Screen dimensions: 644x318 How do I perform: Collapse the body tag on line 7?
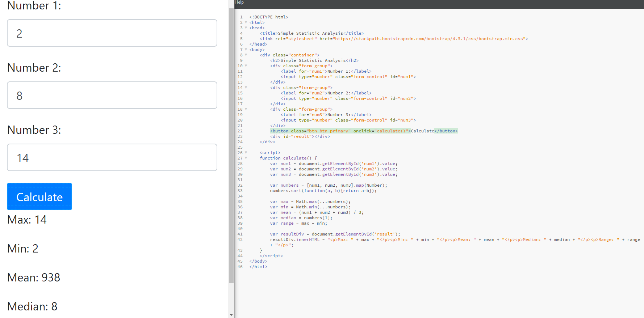(x=246, y=50)
